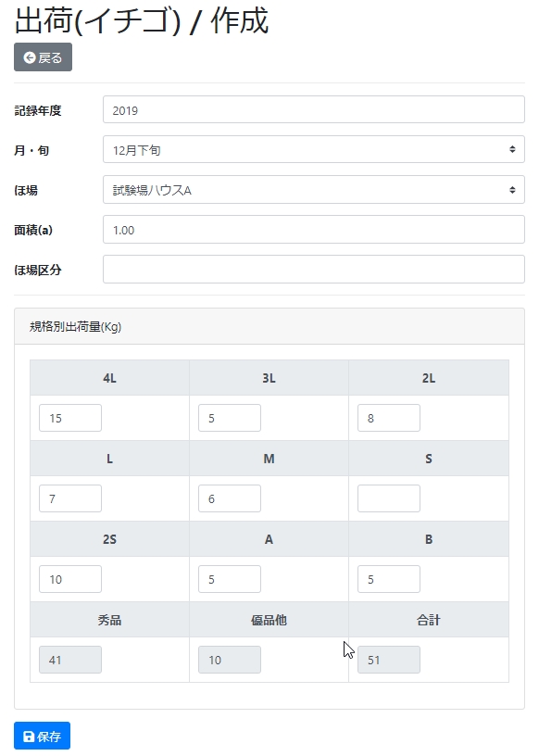Open the 月・旬 dropdown showing 12月下旬

[315, 149]
